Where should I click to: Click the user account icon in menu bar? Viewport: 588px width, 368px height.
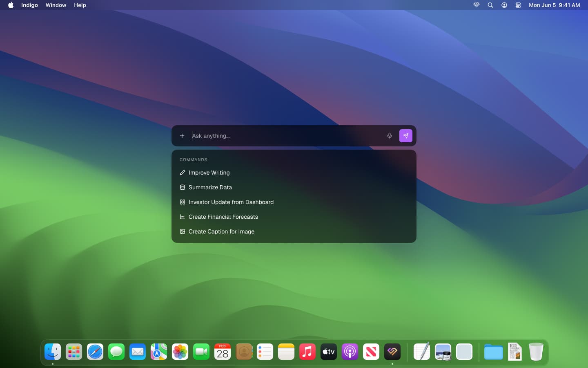pyautogui.click(x=504, y=5)
